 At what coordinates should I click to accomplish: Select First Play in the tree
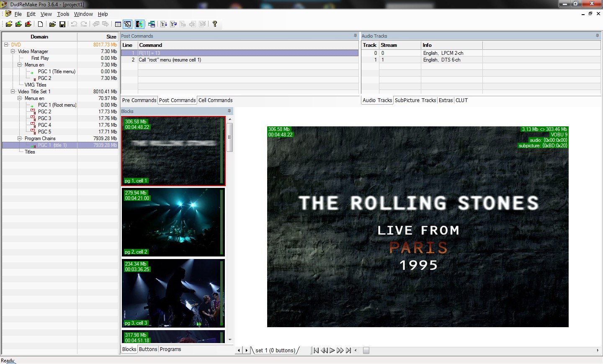pyautogui.click(x=40, y=58)
